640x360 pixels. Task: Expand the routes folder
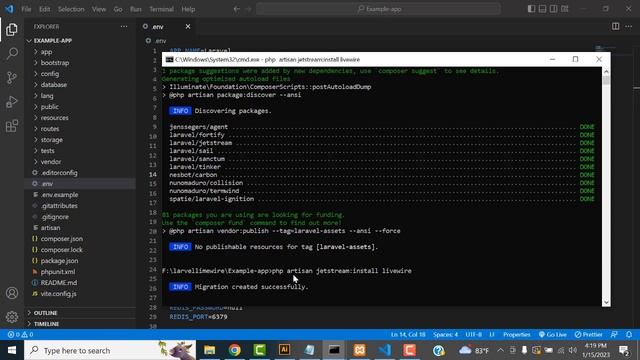[x=50, y=129]
